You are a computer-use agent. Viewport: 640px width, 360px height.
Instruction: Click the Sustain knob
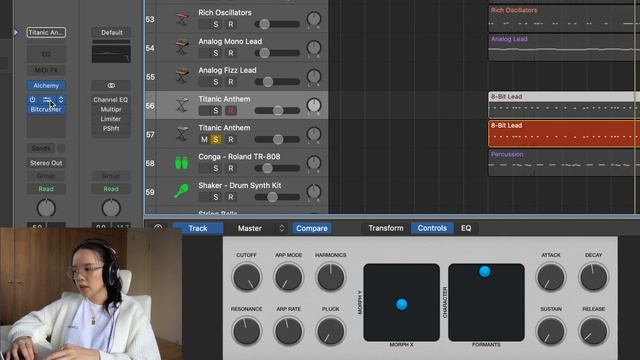tap(551, 331)
